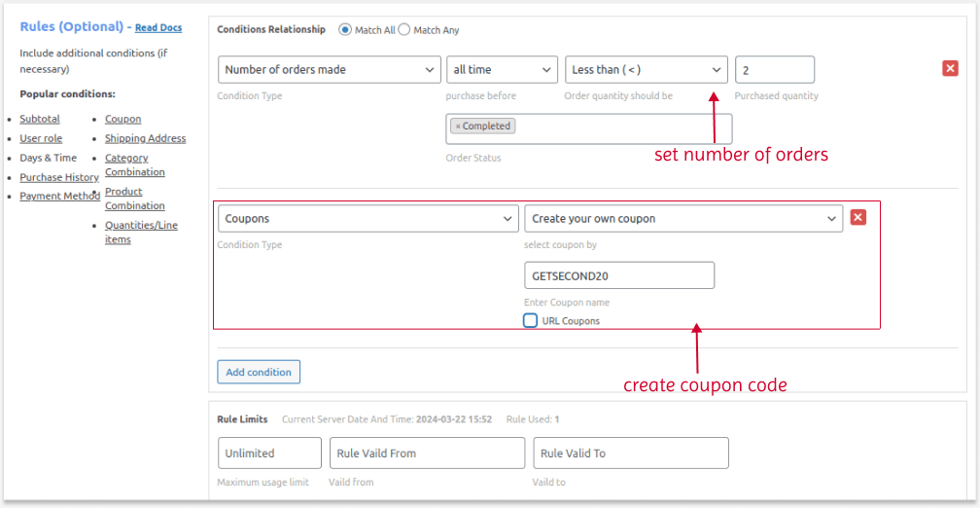
Task: Expand the all time period dropdown
Action: pyautogui.click(x=502, y=70)
